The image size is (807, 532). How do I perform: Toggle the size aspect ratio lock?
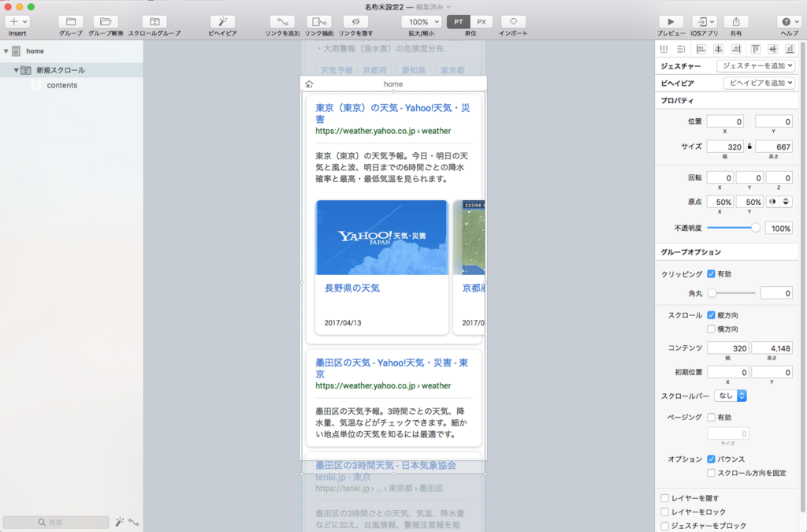coord(749,147)
